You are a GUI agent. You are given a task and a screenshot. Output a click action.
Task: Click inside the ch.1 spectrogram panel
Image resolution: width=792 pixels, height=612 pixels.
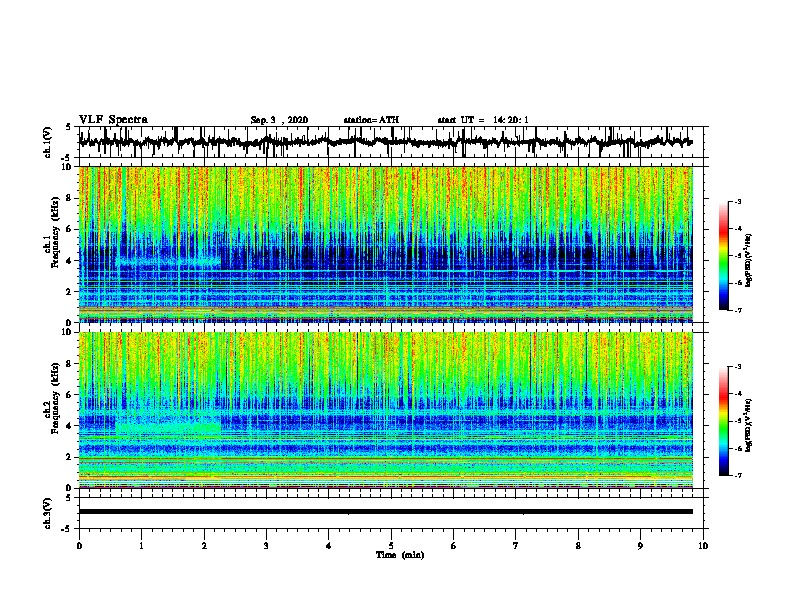(x=385, y=244)
